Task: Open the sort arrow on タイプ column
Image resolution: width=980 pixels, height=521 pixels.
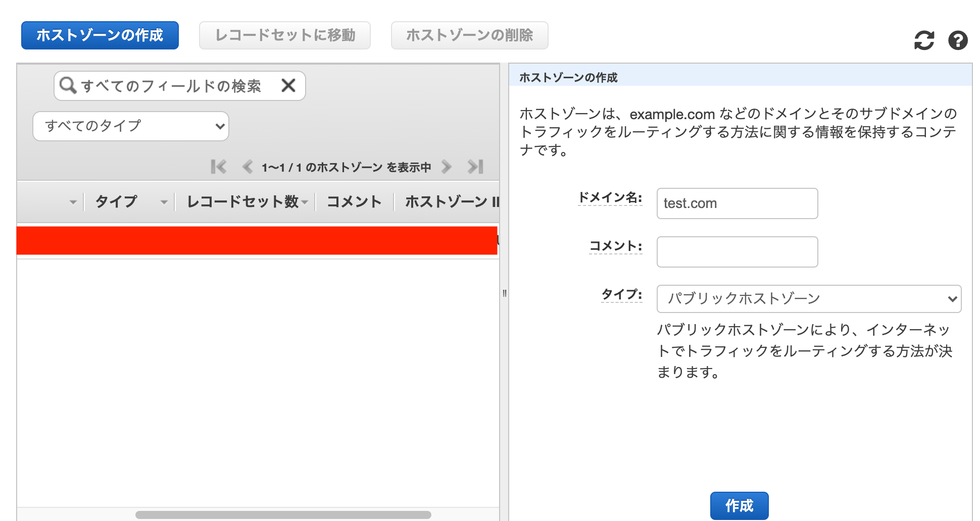Action: coord(163,202)
